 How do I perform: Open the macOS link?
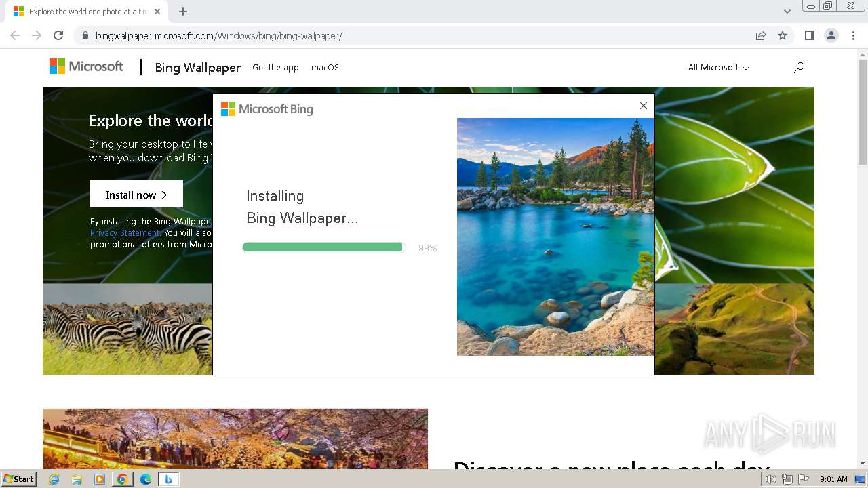325,67
